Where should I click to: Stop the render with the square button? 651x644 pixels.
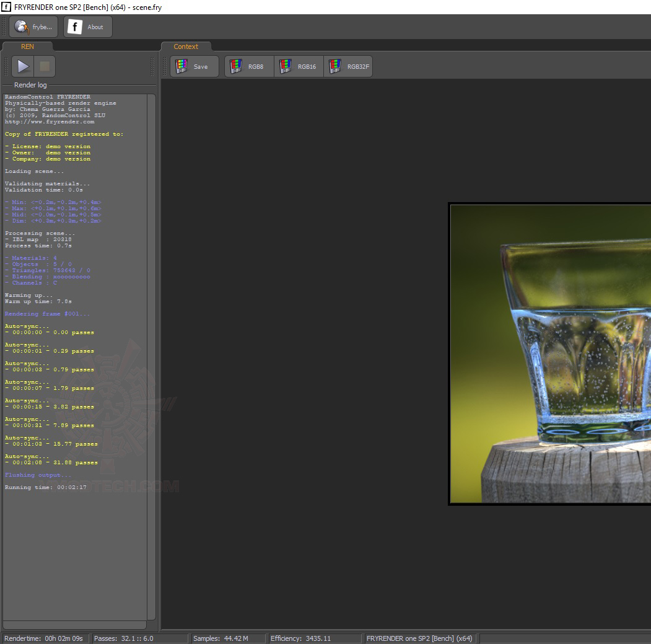pyautogui.click(x=45, y=66)
